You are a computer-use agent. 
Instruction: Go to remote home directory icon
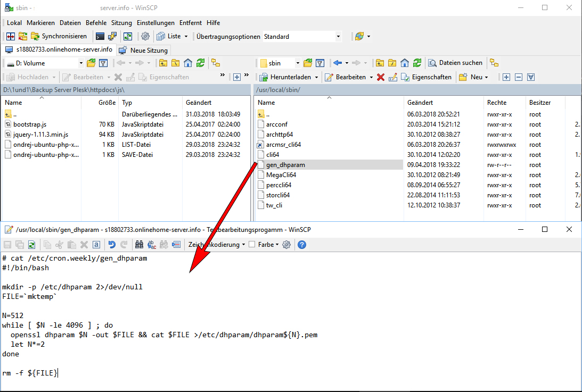[x=405, y=63]
